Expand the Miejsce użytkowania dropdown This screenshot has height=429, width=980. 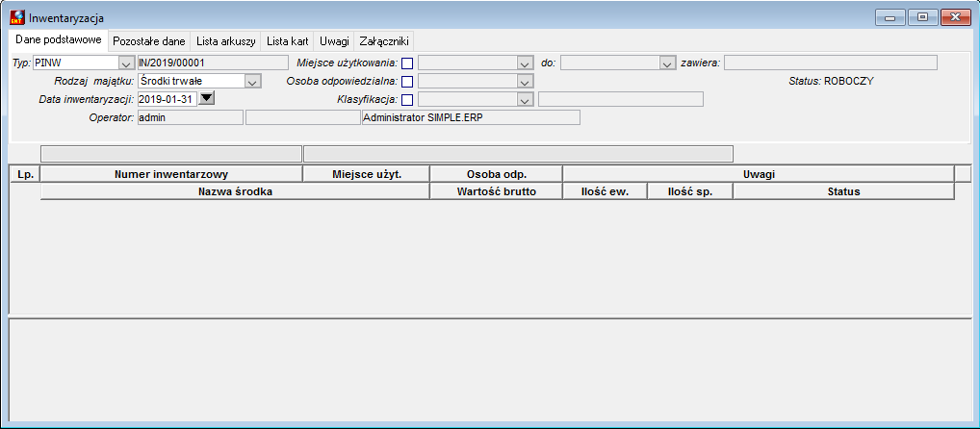pos(525,63)
